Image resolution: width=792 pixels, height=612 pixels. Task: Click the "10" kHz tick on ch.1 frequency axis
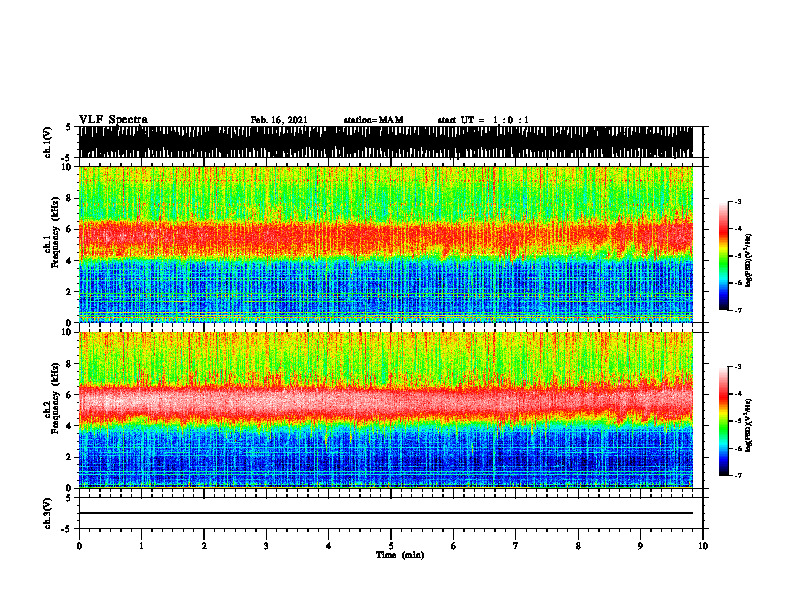[x=67, y=167]
